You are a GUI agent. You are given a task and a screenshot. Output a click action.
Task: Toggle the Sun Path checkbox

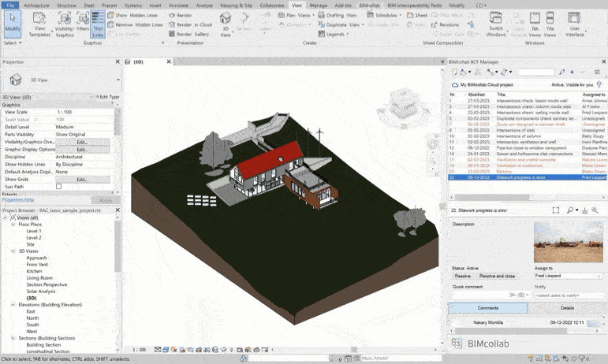(59, 186)
